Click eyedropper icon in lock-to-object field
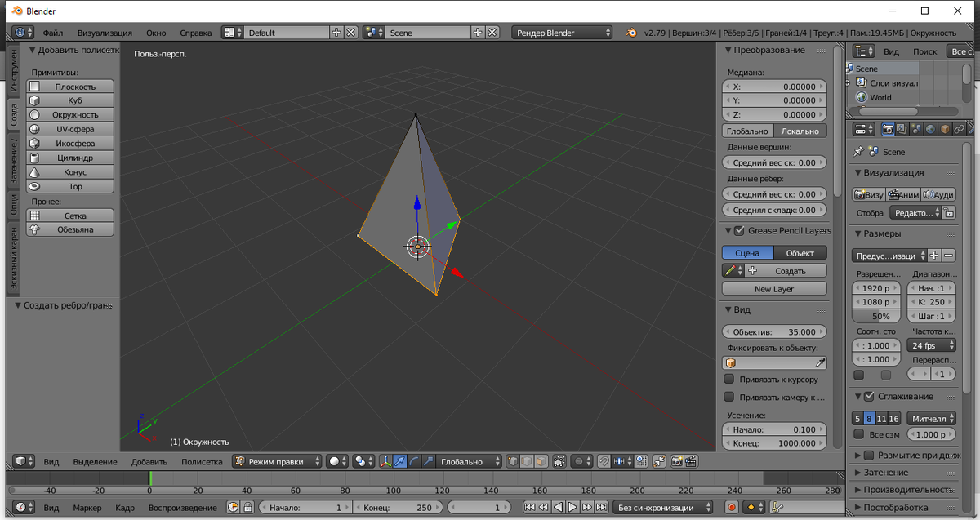Image resolution: width=980 pixels, height=520 pixels. [x=820, y=362]
